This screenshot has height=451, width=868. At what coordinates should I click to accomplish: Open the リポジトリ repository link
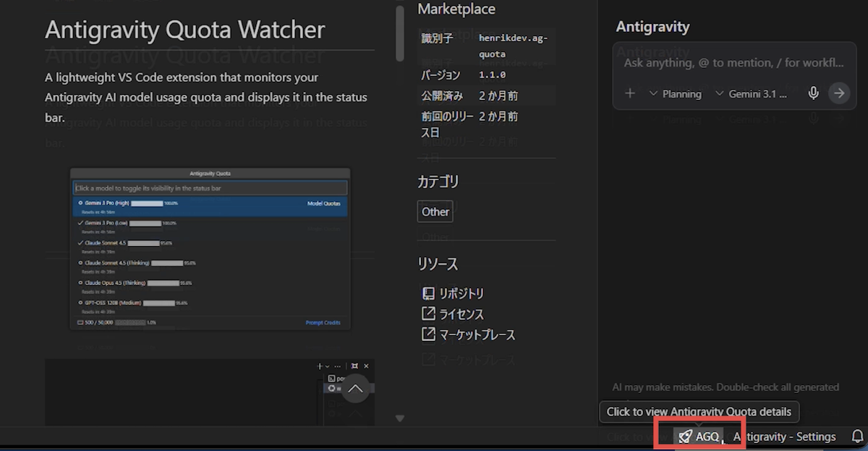tap(454, 293)
